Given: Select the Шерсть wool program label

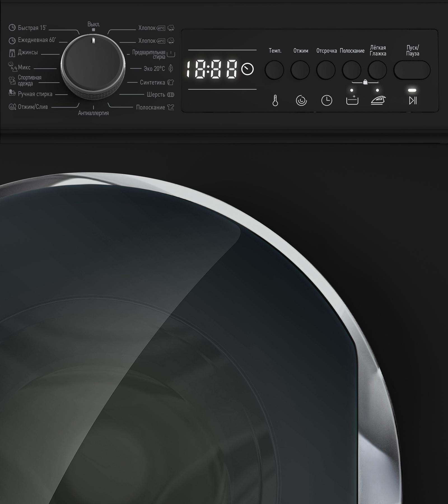Looking at the screenshot, I should click(x=156, y=95).
